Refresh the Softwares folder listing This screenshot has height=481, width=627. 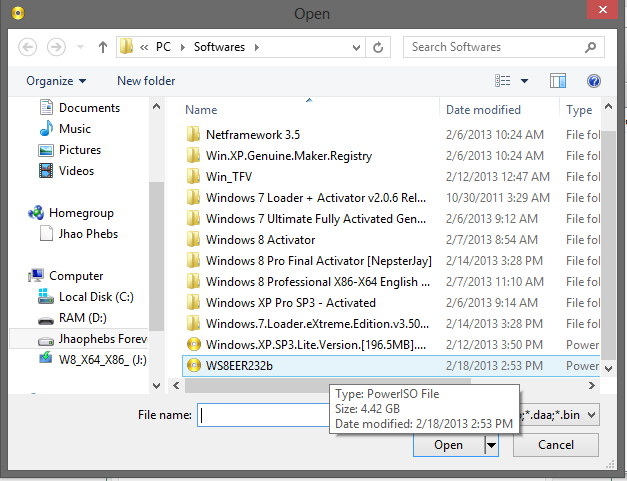click(378, 47)
